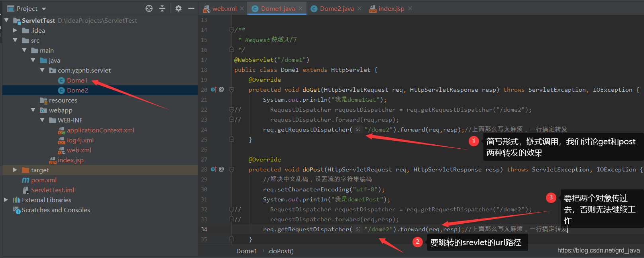This screenshot has height=258, width=644.
Task: Open applicationContext.xml in the tree
Action: pyautogui.click(x=100, y=130)
